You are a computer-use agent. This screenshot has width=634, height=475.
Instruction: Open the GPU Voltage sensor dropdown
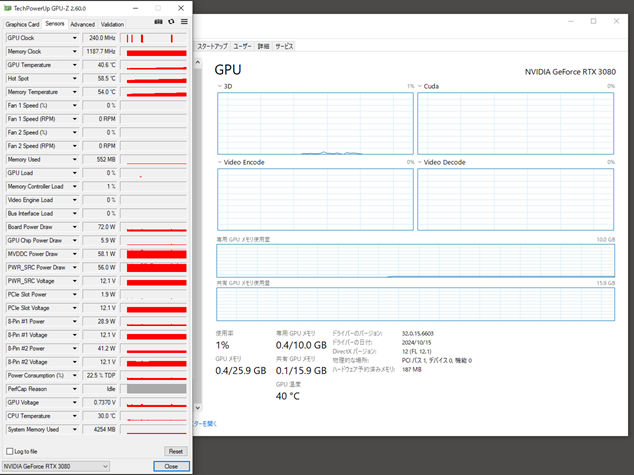click(75, 403)
